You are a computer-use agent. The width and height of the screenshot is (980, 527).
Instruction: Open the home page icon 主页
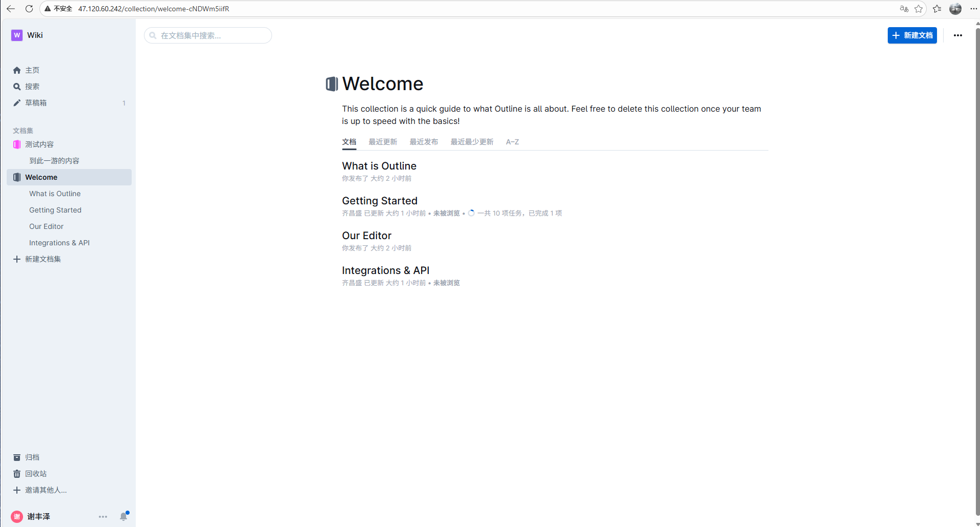17,70
